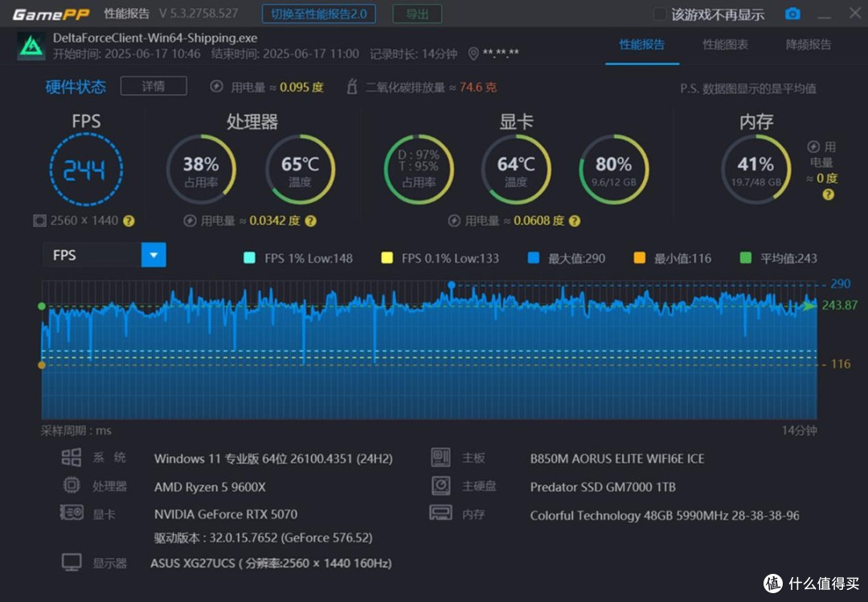Switch to the 性能报告 tab

click(x=642, y=45)
